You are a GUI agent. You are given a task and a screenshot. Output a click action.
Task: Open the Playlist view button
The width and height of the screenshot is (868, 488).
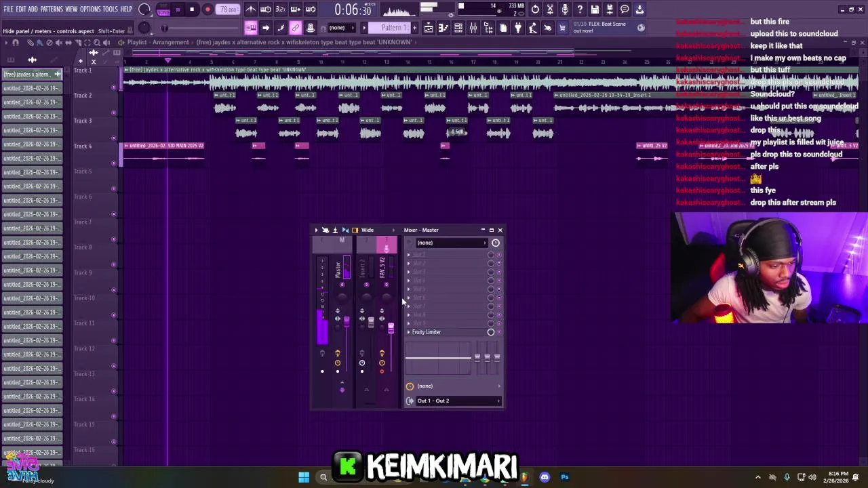coord(429,28)
